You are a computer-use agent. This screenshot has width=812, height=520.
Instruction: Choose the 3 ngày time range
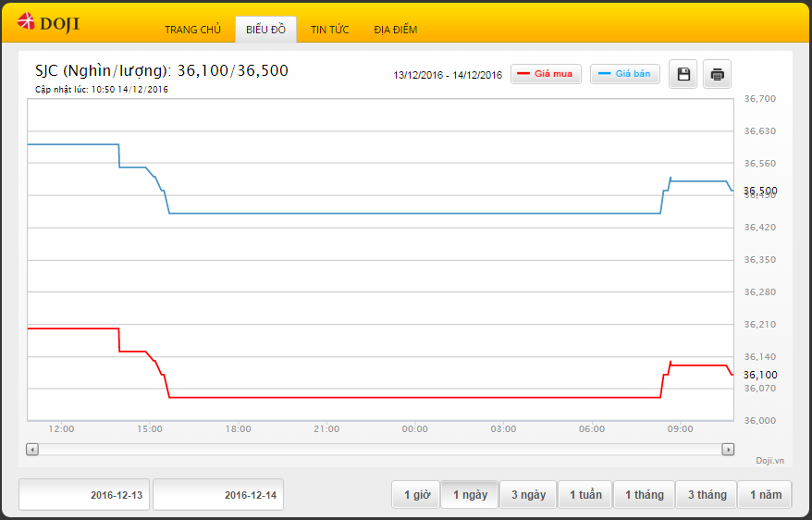click(528, 495)
